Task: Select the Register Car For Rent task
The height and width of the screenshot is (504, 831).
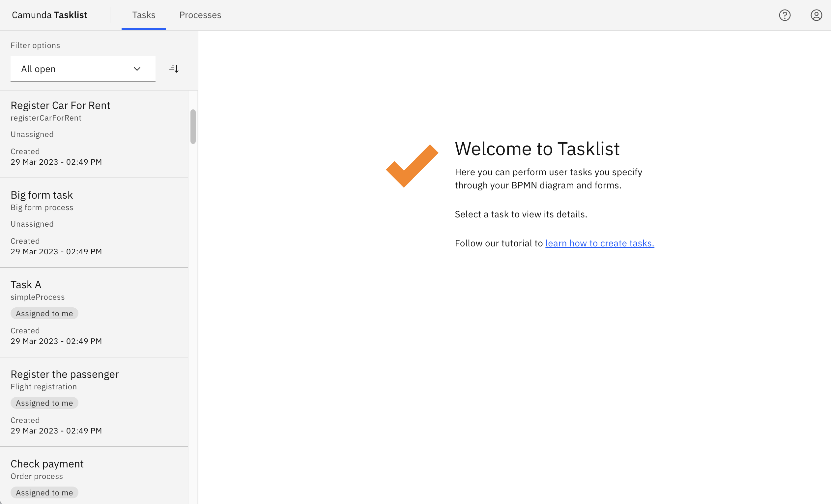Action: click(x=60, y=105)
